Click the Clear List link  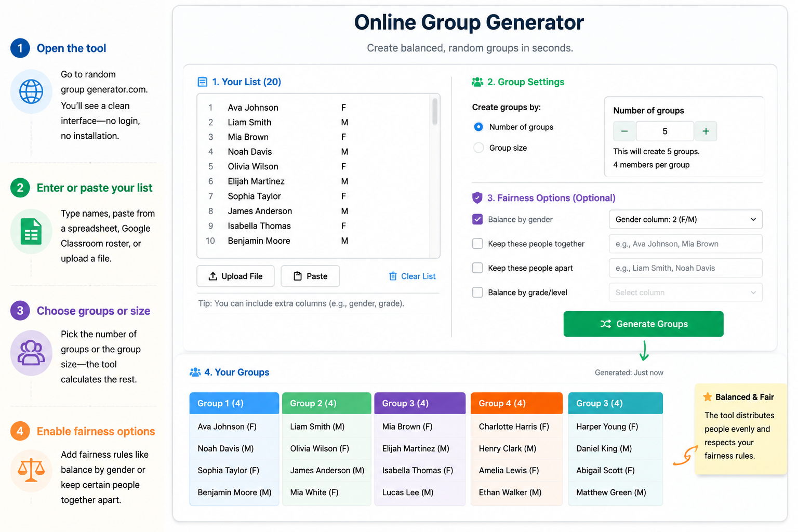click(413, 276)
